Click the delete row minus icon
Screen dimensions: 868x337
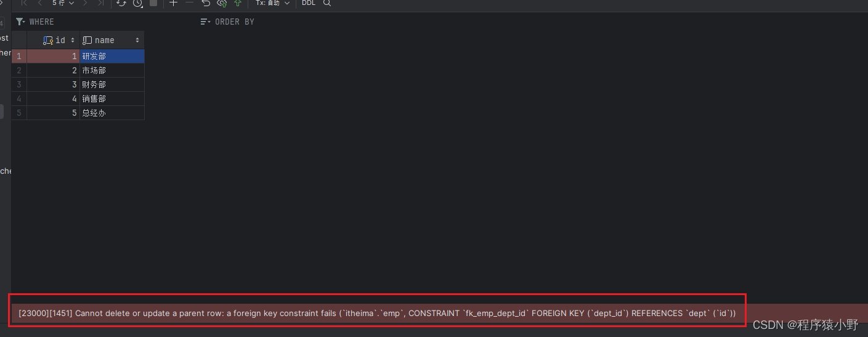189,3
